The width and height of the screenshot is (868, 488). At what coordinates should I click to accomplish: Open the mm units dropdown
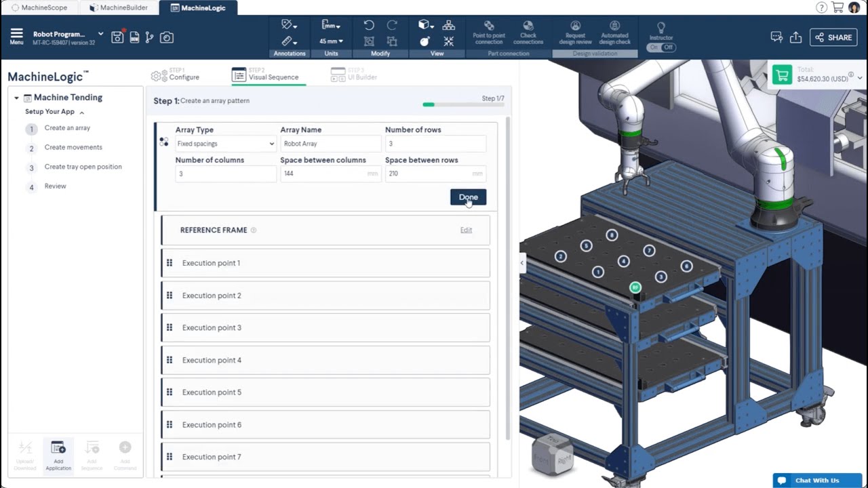click(331, 25)
